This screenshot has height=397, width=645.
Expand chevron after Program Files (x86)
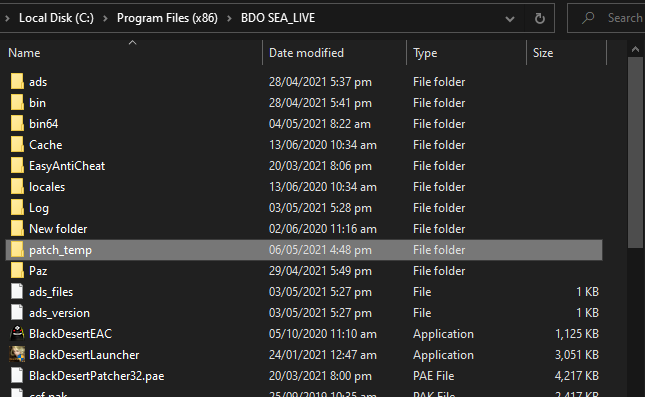[229, 18]
